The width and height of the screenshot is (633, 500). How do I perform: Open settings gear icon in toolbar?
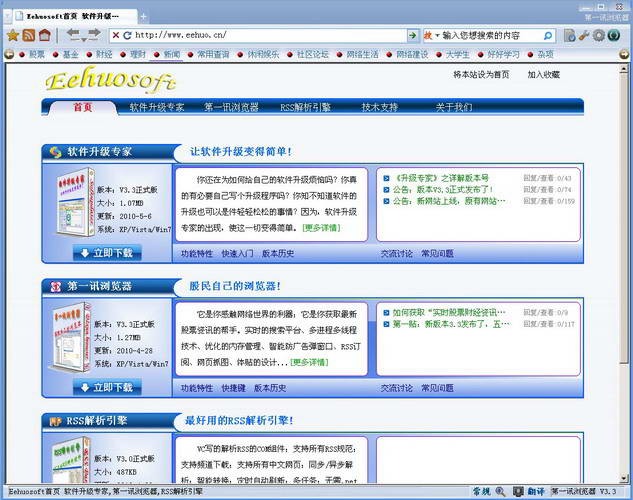[599, 36]
